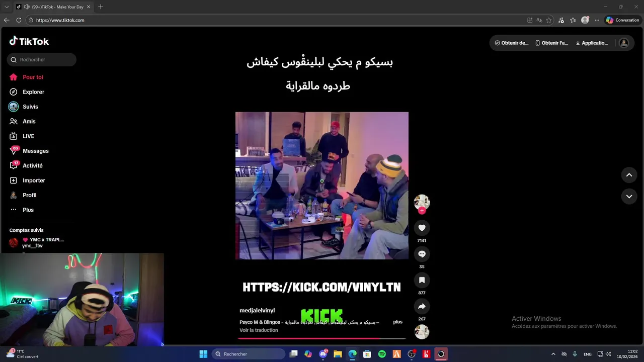Open the Activité notifications
Image resolution: width=644 pixels, height=362 pixels.
26,165
